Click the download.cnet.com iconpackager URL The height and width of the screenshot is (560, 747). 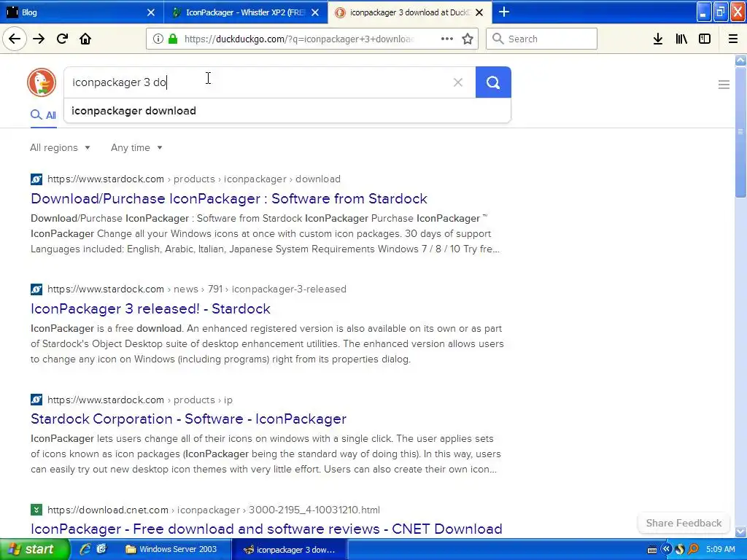click(214, 510)
